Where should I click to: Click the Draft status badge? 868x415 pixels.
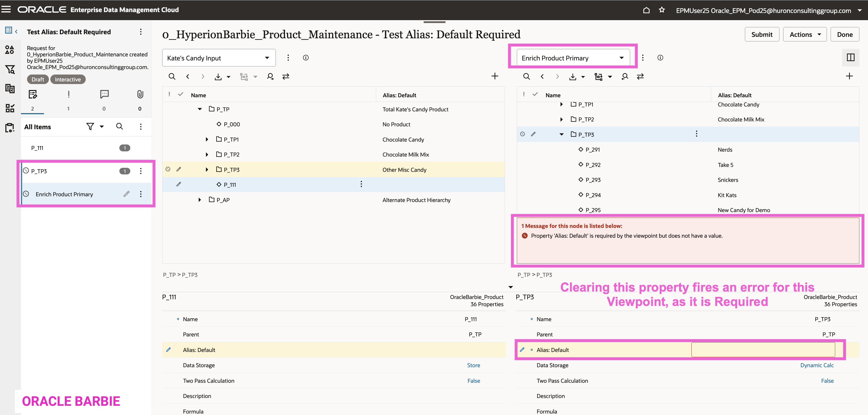(x=38, y=79)
